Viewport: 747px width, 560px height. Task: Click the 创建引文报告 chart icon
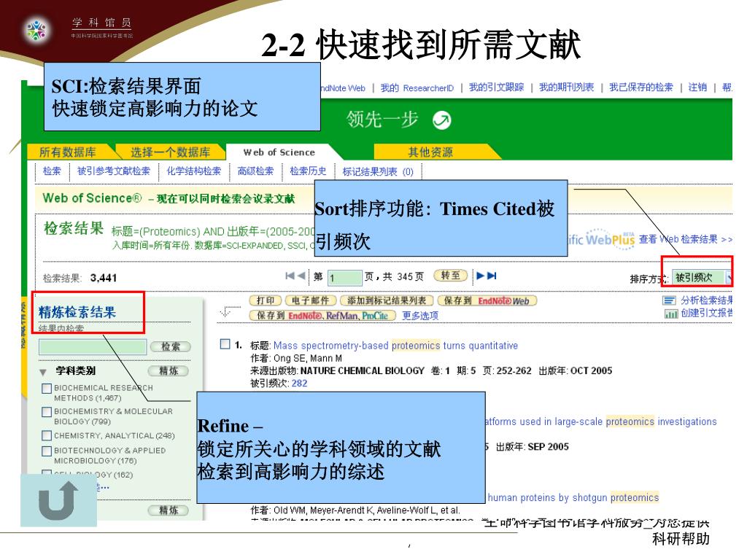pyautogui.click(x=671, y=314)
